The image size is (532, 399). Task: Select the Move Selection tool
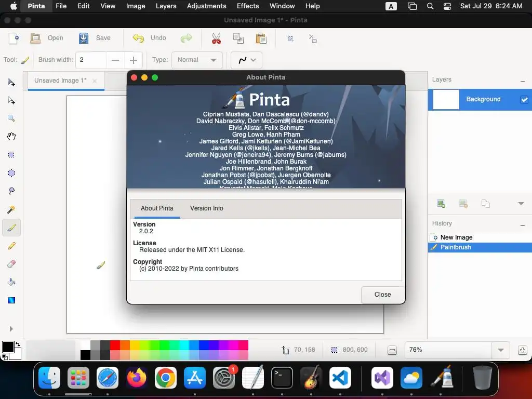pos(11,100)
